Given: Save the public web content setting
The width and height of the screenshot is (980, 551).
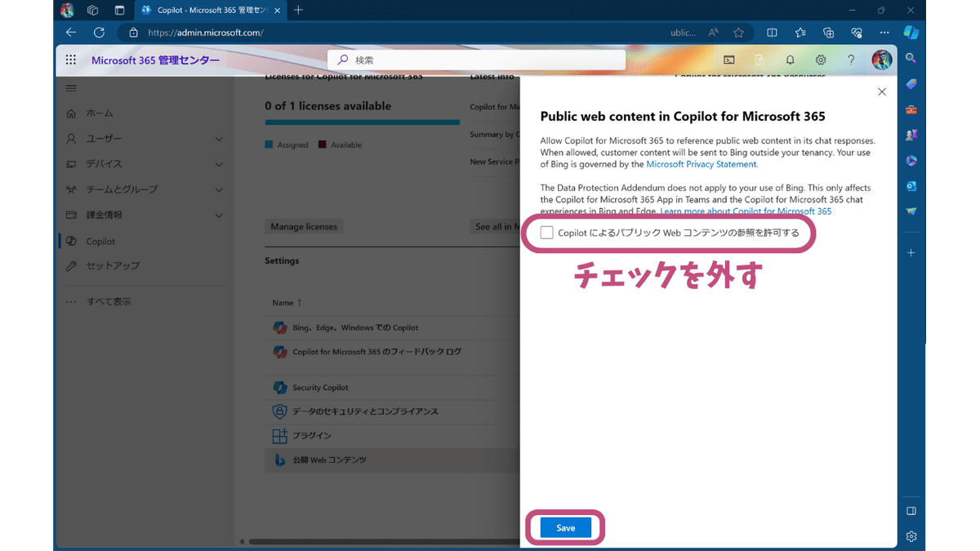Looking at the screenshot, I should pyautogui.click(x=566, y=528).
